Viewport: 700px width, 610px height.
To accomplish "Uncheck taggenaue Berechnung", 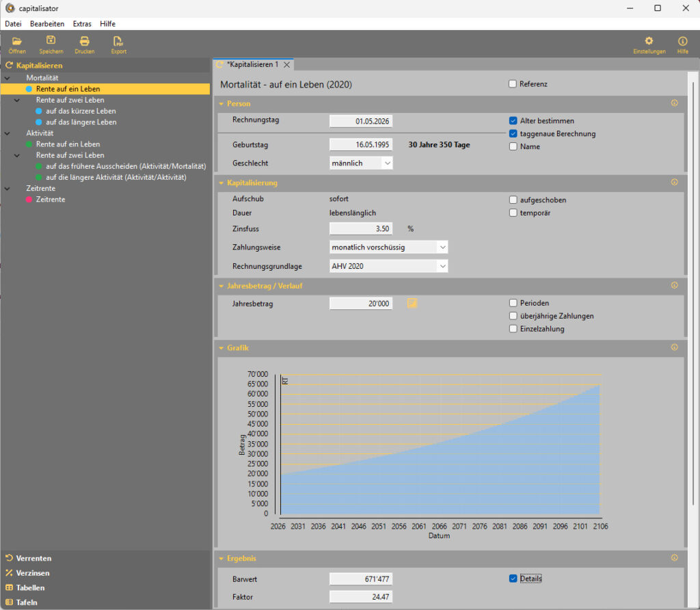I will coord(513,134).
